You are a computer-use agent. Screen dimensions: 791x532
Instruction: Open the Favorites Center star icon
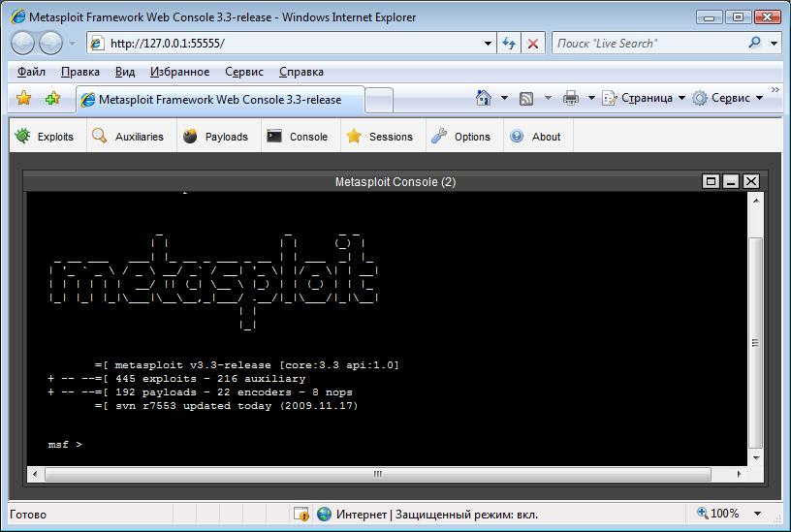click(23, 98)
